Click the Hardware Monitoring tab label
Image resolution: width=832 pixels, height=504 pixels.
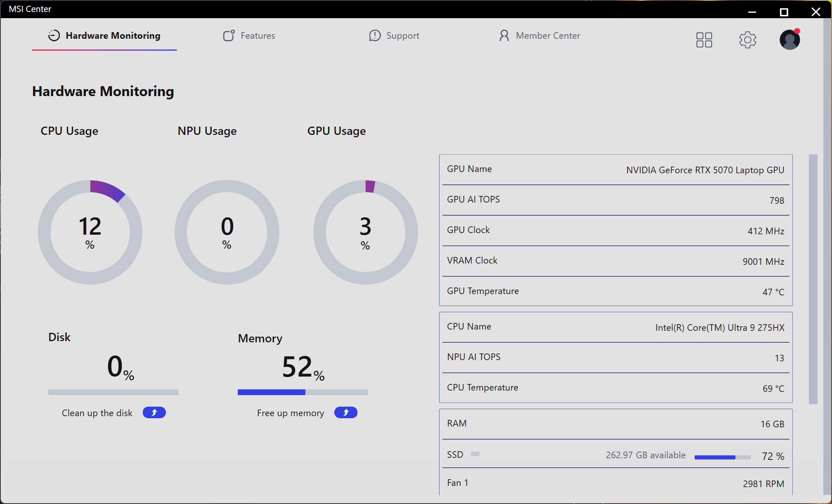[113, 36]
